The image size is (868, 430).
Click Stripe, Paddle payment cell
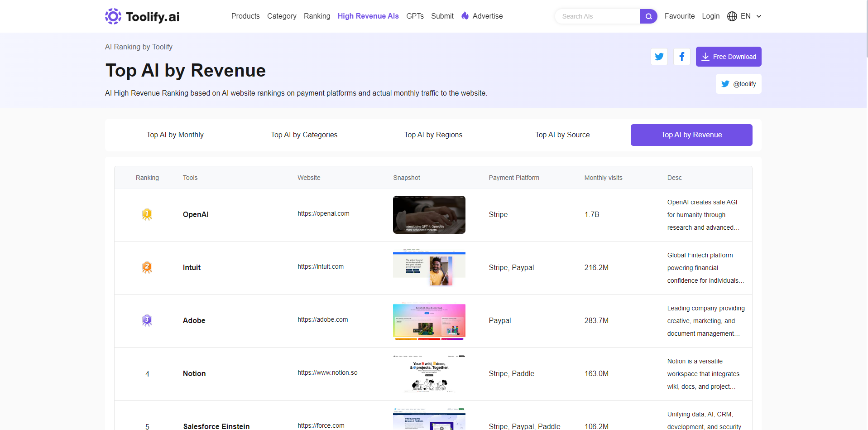pyautogui.click(x=512, y=373)
